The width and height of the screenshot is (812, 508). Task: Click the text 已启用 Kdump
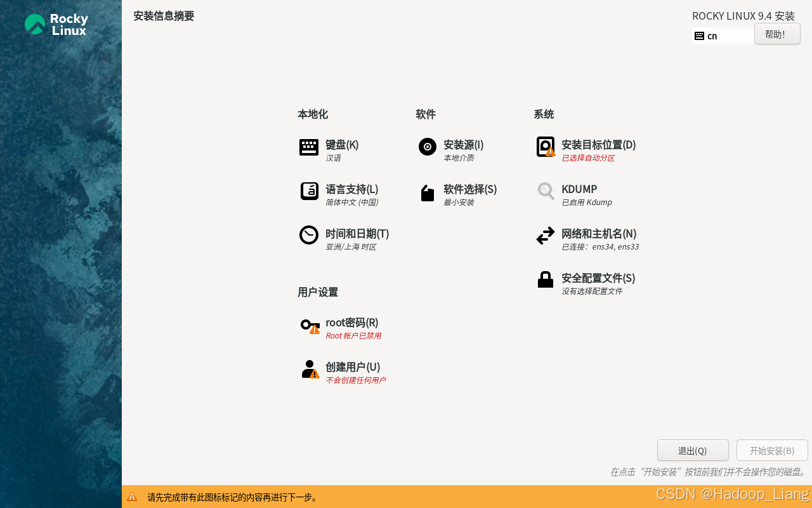pos(587,202)
